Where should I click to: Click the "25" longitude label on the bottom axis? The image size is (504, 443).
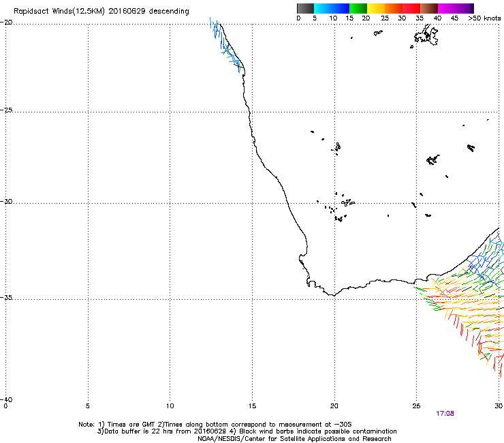tap(416, 406)
